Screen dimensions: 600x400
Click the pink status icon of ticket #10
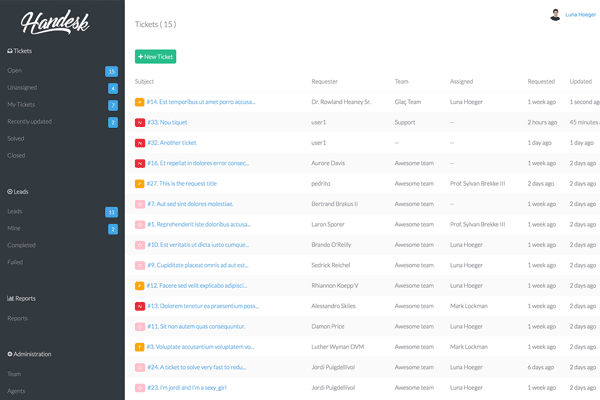140,245
